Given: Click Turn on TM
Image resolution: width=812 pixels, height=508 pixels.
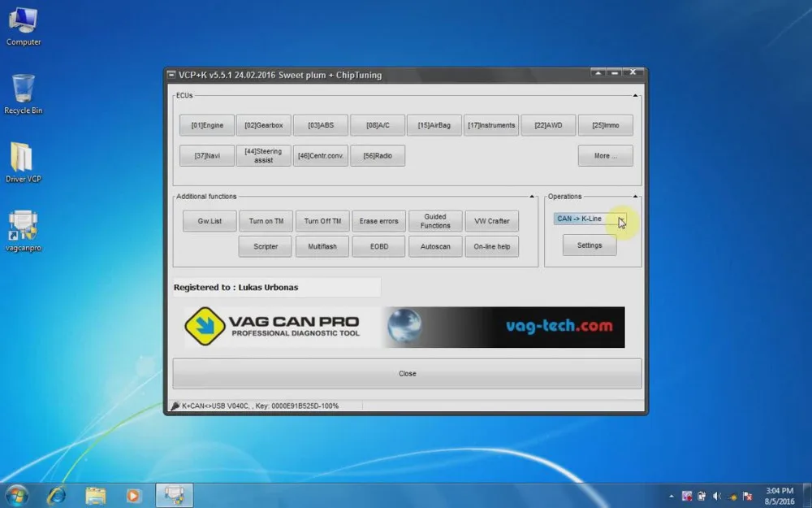Looking at the screenshot, I should point(266,221).
